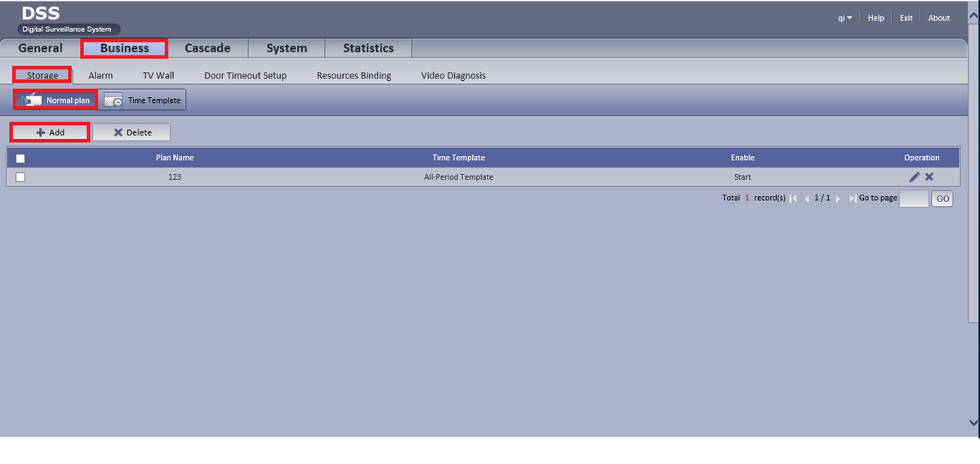Click the Delete button above the table
This screenshot has height=464, width=980.
coord(131,132)
